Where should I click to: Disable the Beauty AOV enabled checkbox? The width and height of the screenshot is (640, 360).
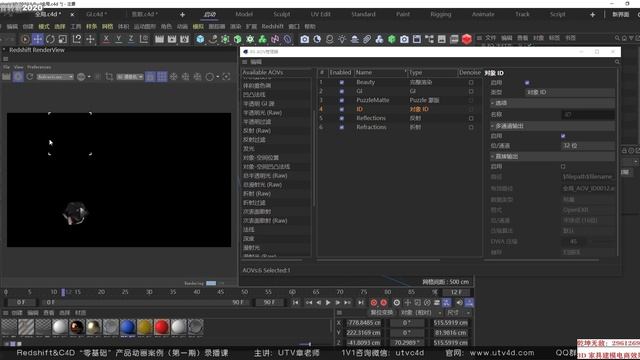pyautogui.click(x=342, y=82)
